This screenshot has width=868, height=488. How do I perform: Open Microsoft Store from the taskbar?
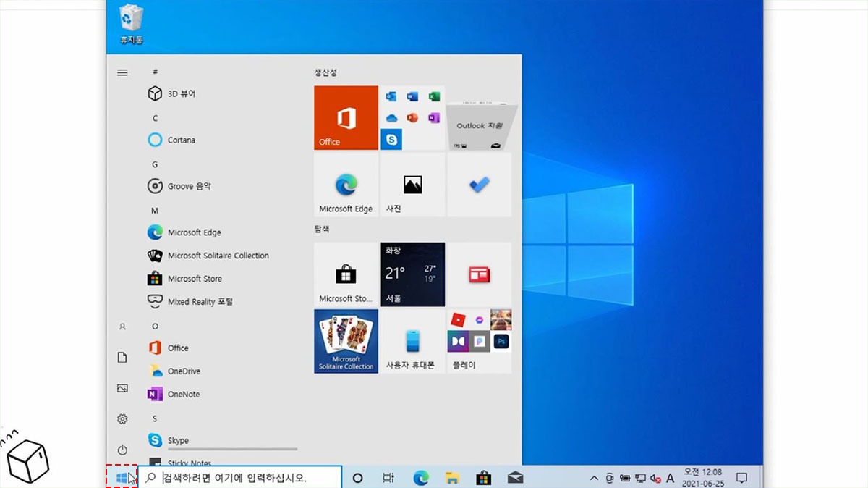click(x=484, y=478)
